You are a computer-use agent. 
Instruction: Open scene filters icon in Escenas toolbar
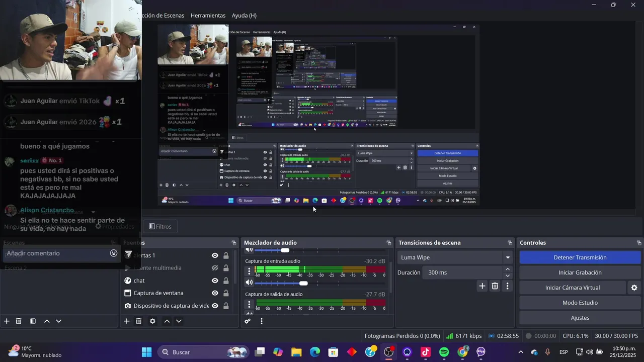click(33, 321)
